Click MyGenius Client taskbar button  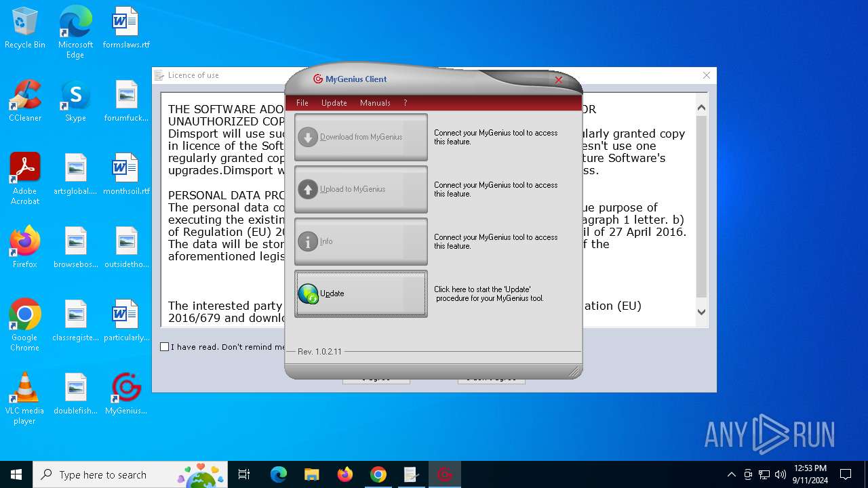coord(445,474)
